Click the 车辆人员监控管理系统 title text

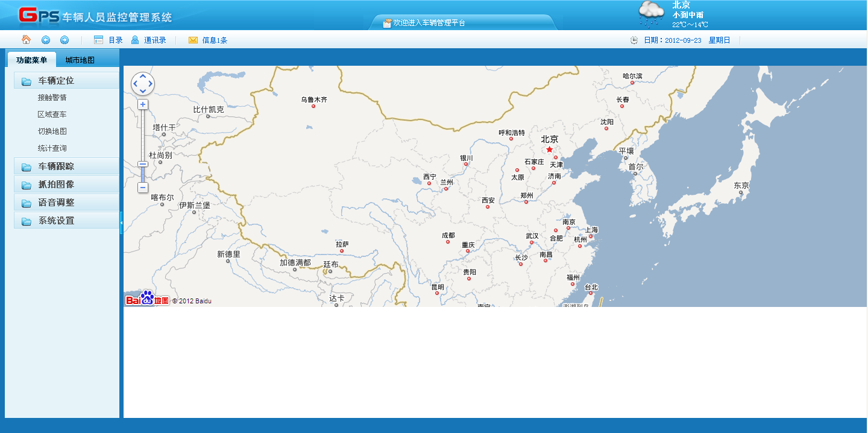point(118,16)
